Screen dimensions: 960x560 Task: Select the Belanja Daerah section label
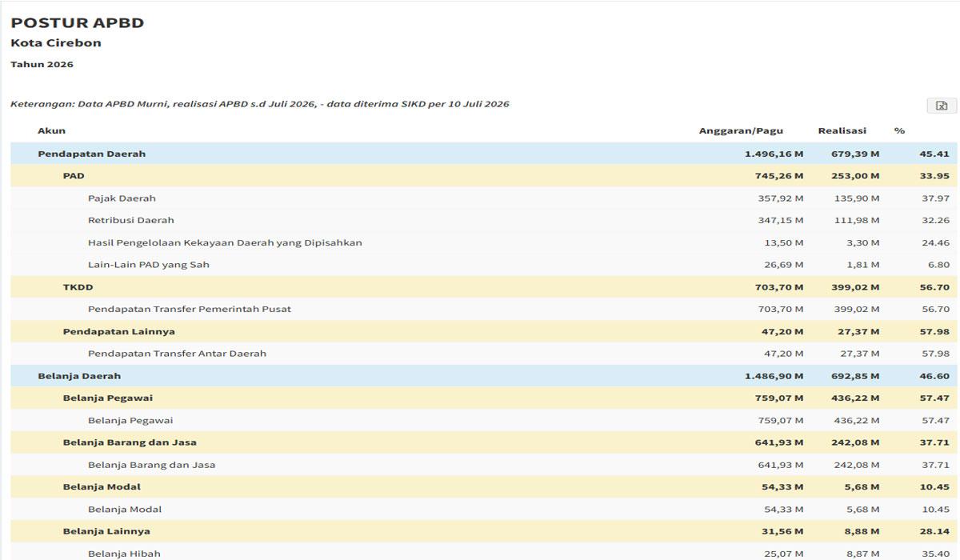point(79,376)
